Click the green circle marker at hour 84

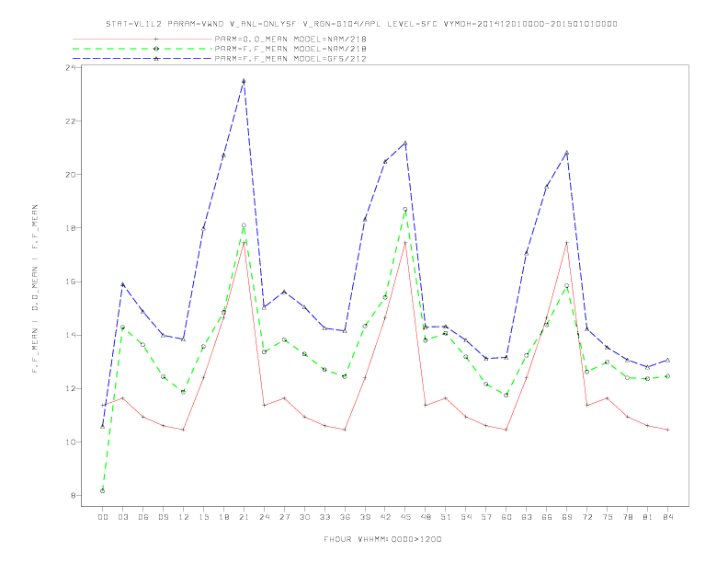tap(667, 376)
